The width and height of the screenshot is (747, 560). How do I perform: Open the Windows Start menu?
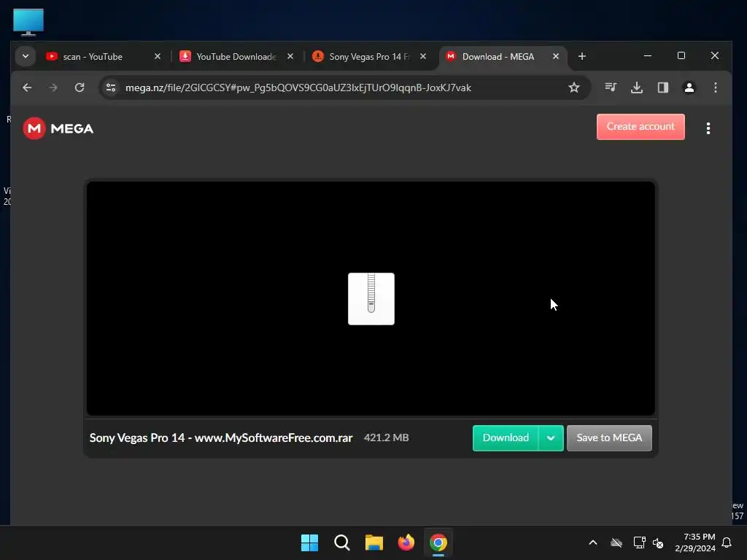tap(309, 542)
